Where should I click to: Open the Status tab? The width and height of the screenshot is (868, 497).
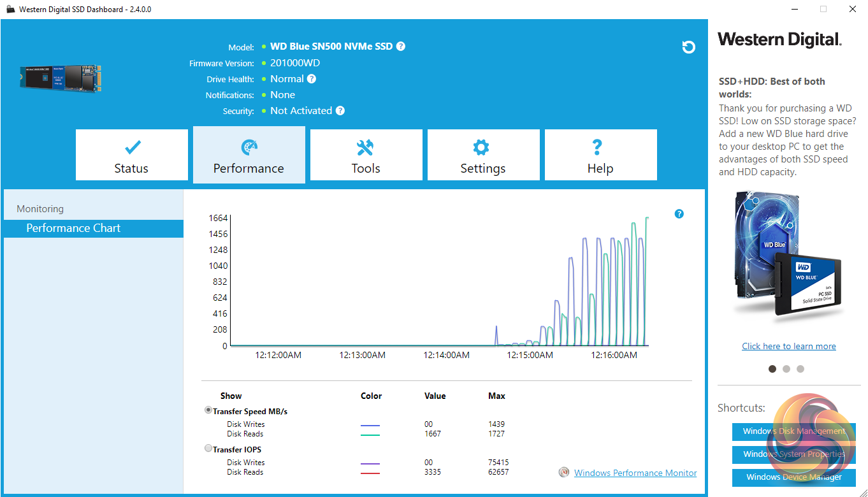point(132,155)
